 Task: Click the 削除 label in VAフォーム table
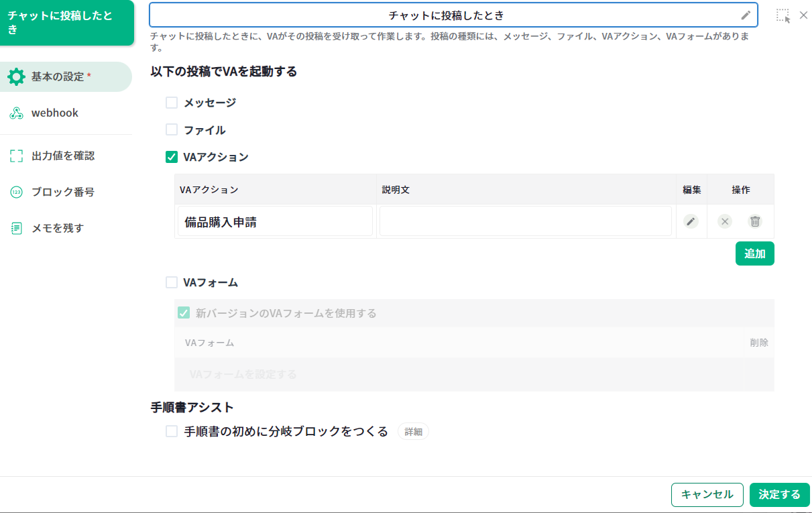[x=759, y=343]
